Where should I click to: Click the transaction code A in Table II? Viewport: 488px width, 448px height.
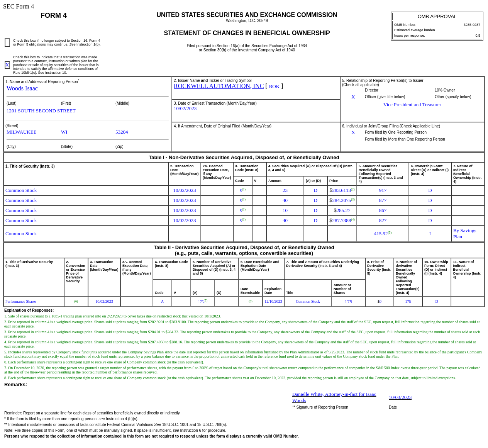click(x=162, y=302)
